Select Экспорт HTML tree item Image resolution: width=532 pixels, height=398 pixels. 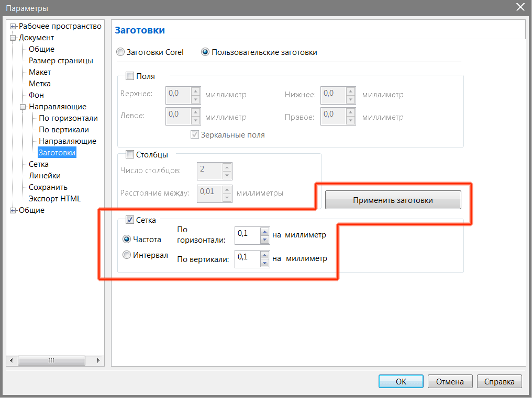[x=54, y=199]
